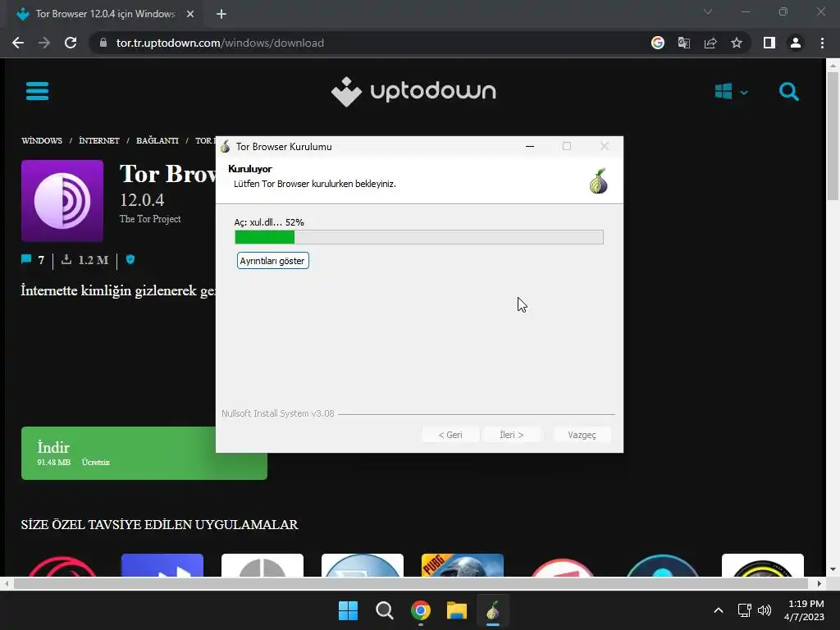Click the blue play-arrow recommended app thumbnail
Screen dimensions: 840x630
(x=162, y=565)
